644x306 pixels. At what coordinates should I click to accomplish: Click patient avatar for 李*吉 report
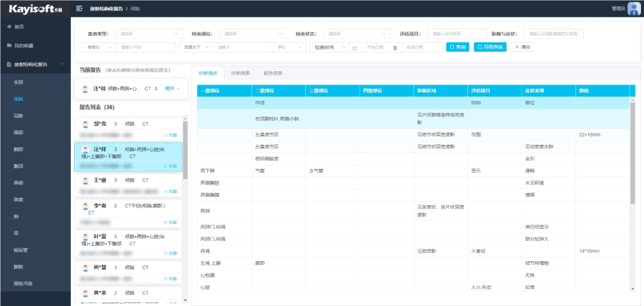click(85, 206)
